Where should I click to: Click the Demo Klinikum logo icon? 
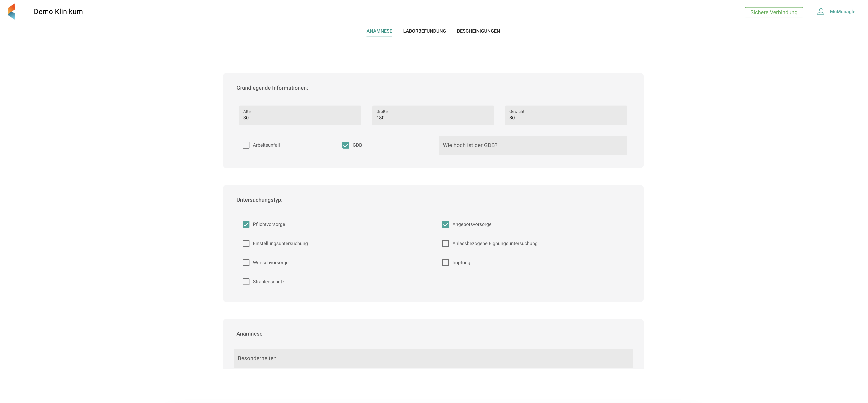(12, 11)
